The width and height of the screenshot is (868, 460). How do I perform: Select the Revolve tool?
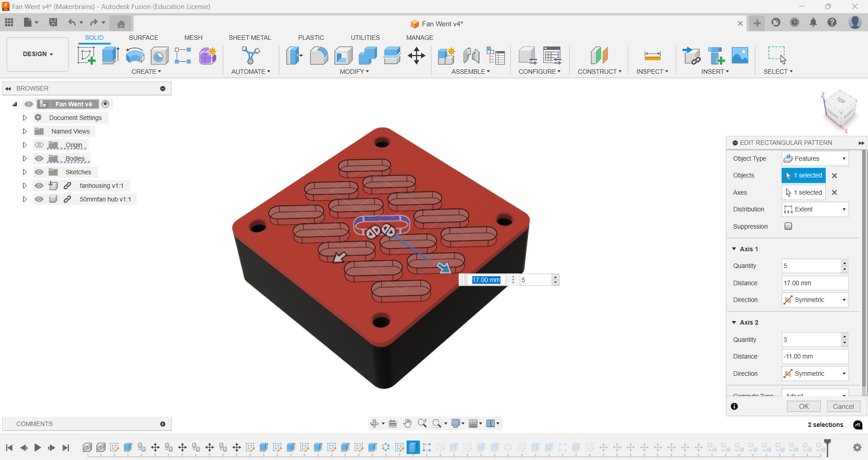point(134,55)
